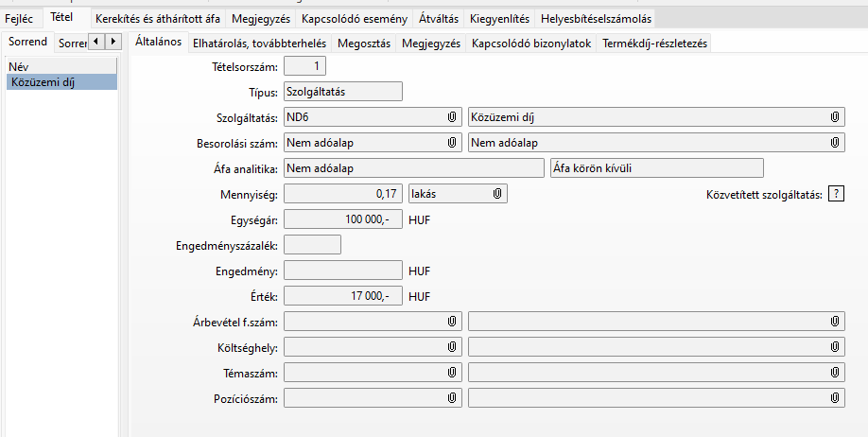Switch to the Kapcsolódó bizonylatok tab

530,44
